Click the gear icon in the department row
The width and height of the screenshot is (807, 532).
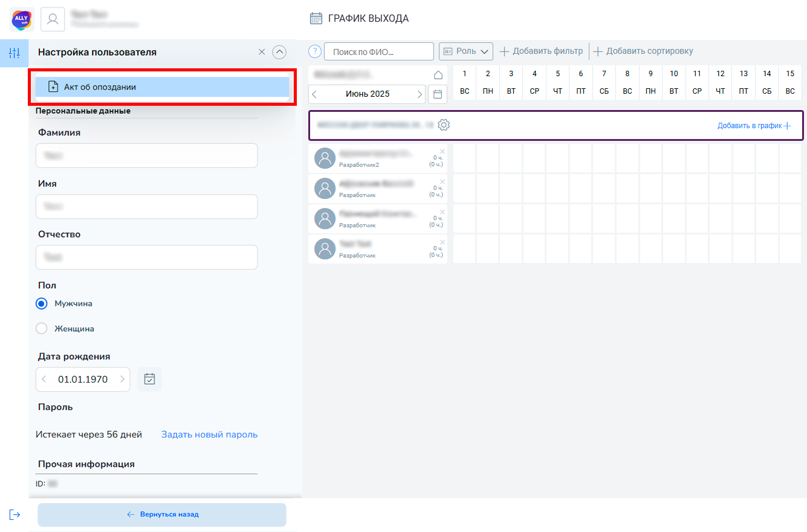(444, 125)
